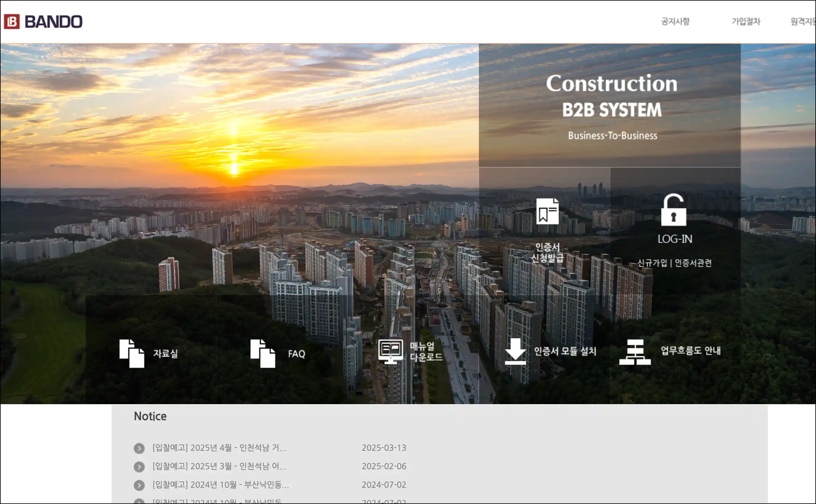Open notice 2025년 4월 인천석남
This screenshot has width=816, height=504.
click(x=219, y=448)
